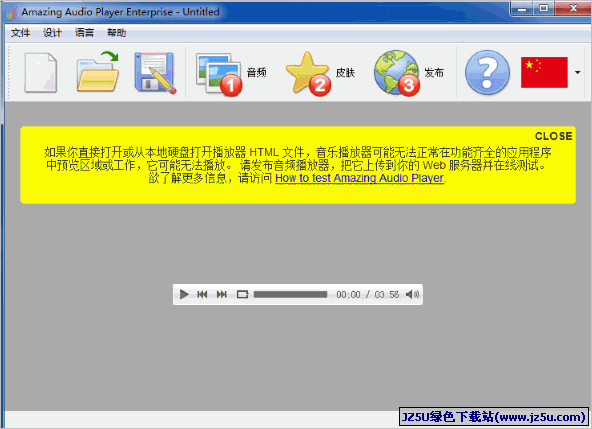
Task: Dismiss yellow notice via CLOSE
Action: coord(553,136)
